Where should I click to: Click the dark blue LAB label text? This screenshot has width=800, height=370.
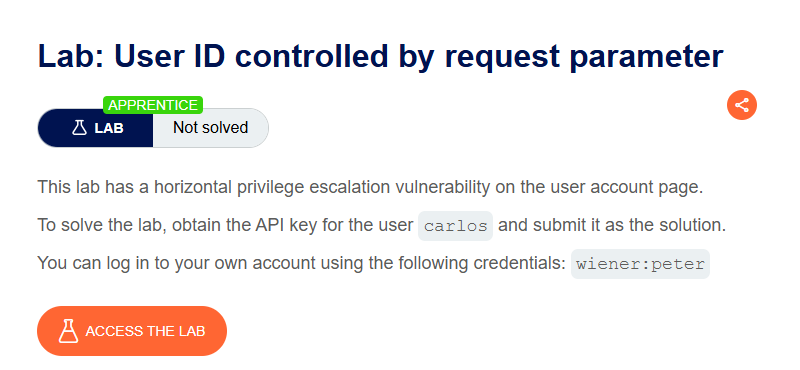click(x=109, y=128)
